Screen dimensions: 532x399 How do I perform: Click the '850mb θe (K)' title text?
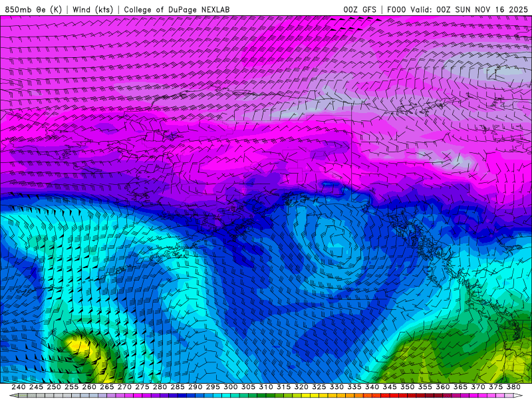point(33,9)
